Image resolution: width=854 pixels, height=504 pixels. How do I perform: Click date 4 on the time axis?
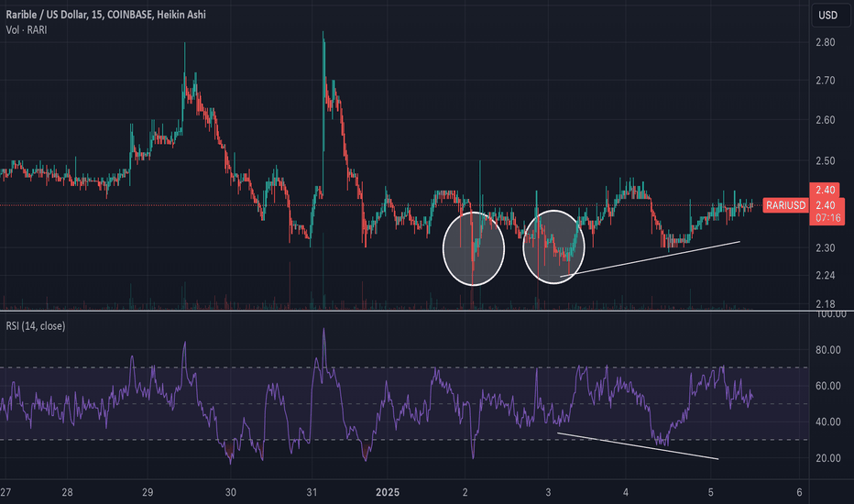pos(626,493)
